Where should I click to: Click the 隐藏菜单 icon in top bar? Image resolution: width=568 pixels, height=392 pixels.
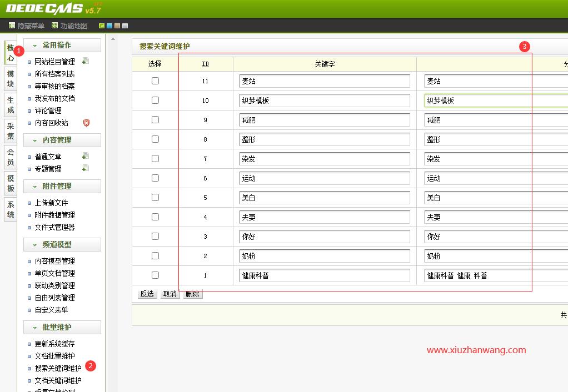pos(12,26)
